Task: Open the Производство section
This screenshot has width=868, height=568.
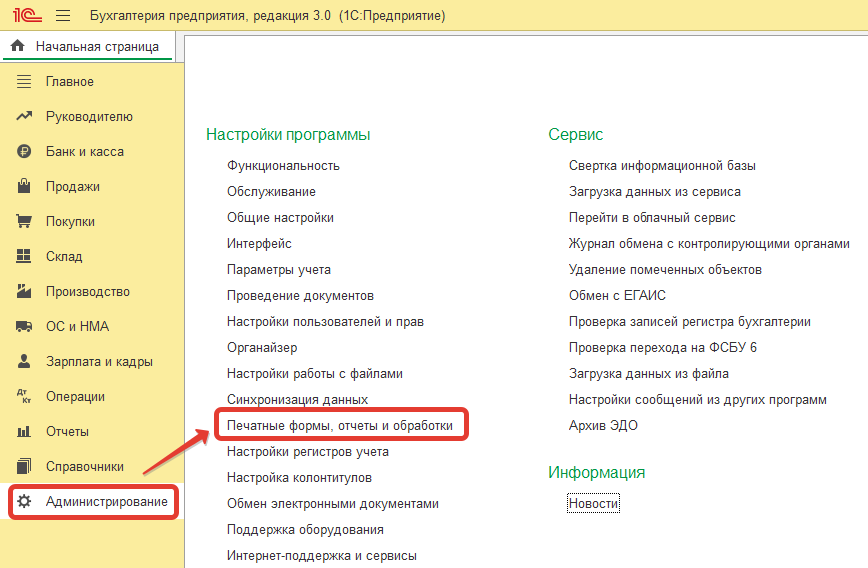Action: (88, 291)
